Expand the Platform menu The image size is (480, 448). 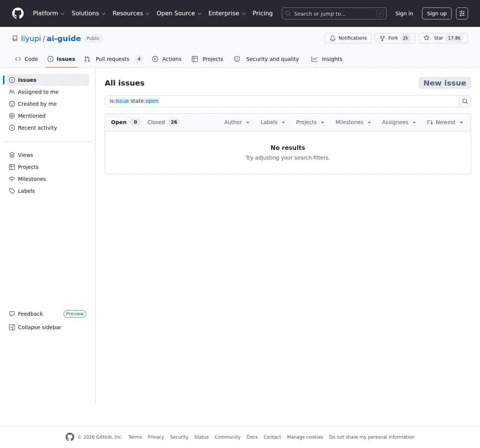tap(49, 13)
